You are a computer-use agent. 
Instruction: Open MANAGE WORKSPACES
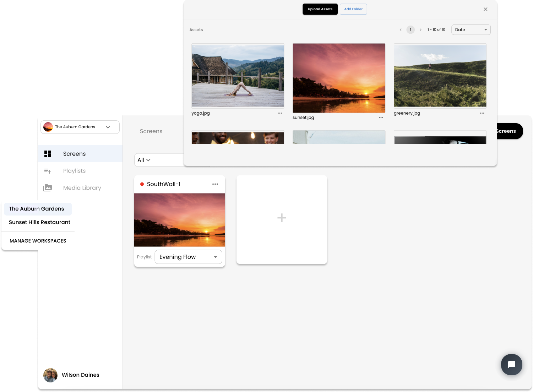point(38,241)
